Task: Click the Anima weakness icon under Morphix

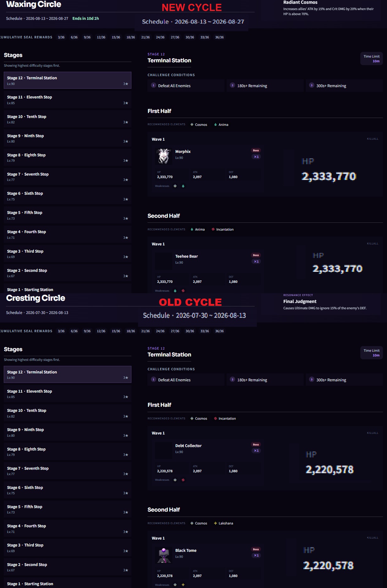Action: click(x=183, y=186)
